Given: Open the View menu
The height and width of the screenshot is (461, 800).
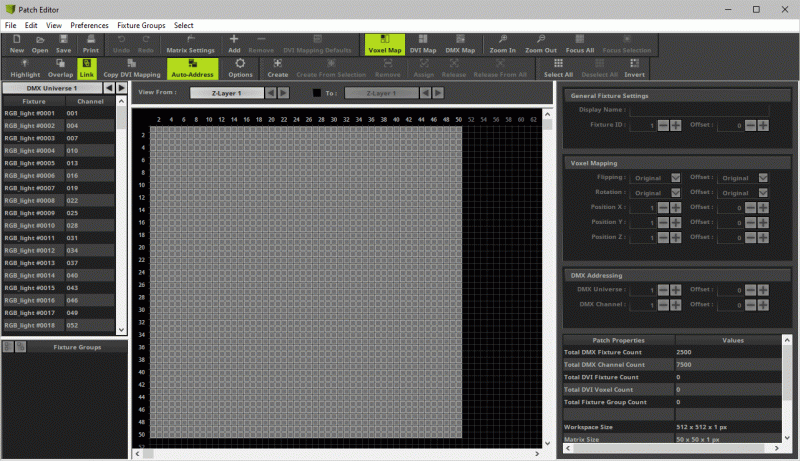Looking at the screenshot, I should pos(54,25).
